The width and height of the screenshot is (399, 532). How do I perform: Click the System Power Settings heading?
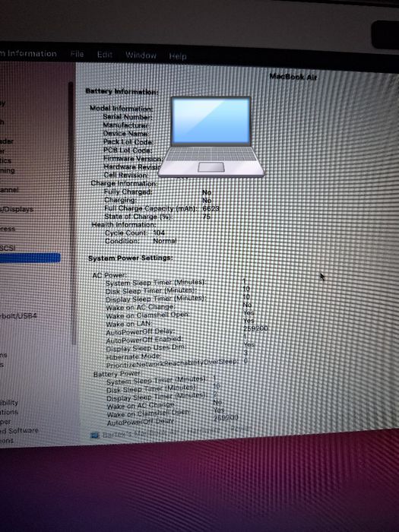pyautogui.click(x=130, y=258)
